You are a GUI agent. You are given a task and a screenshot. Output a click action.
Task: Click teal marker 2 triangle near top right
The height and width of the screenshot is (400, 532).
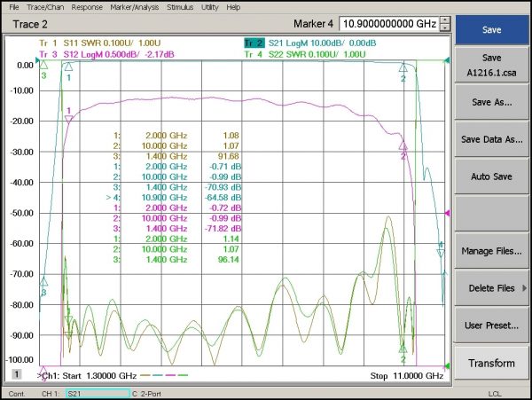pos(403,68)
